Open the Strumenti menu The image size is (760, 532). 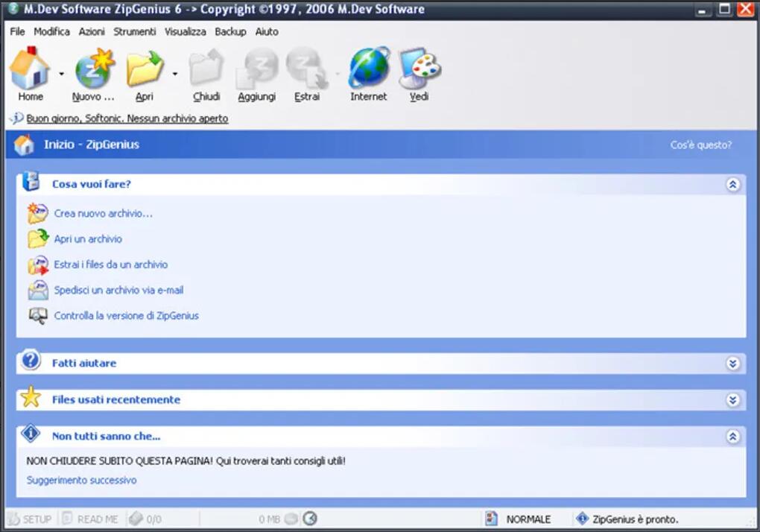(135, 31)
